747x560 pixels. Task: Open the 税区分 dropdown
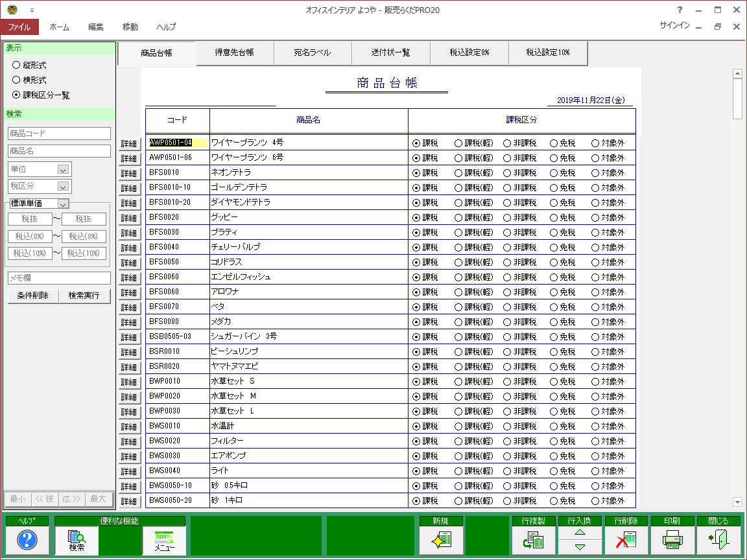(x=63, y=187)
